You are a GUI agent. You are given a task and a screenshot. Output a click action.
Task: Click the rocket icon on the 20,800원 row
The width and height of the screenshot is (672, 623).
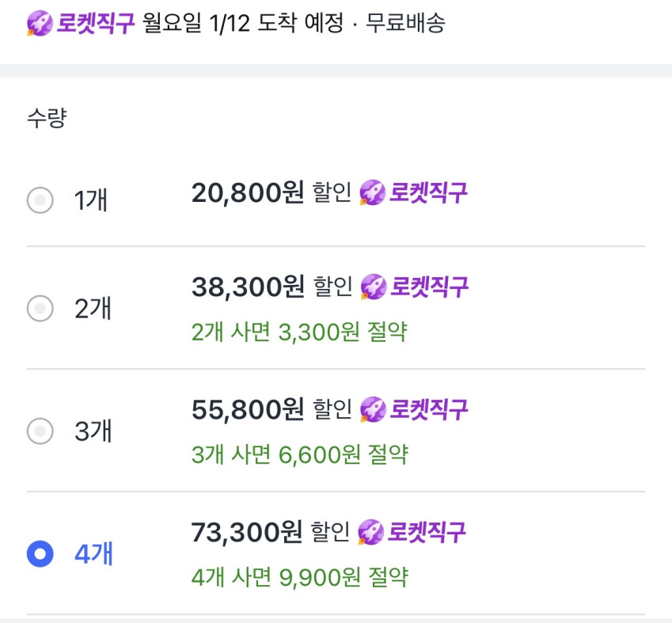tap(372, 192)
